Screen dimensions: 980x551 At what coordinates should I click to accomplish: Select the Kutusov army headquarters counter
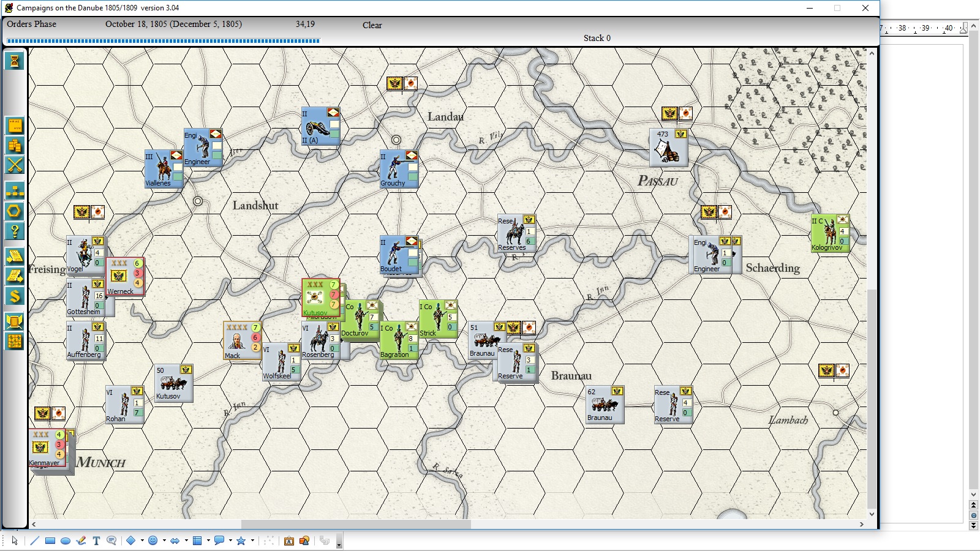pos(321,298)
